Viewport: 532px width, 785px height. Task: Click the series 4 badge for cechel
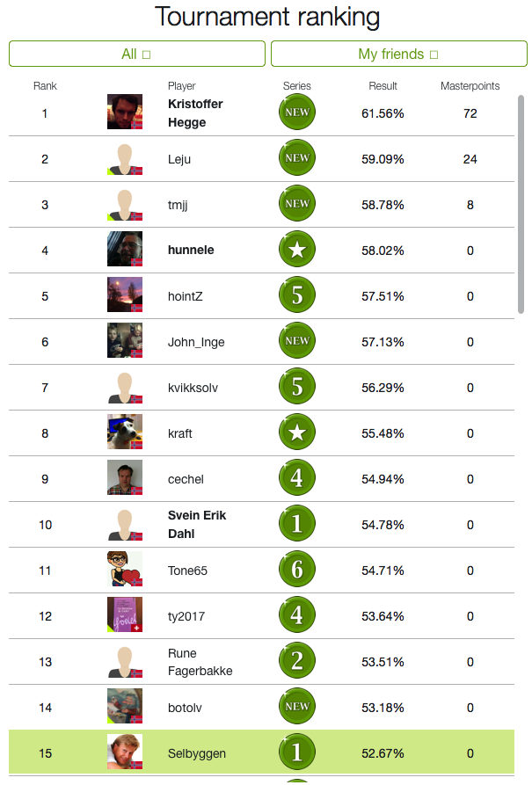point(297,477)
